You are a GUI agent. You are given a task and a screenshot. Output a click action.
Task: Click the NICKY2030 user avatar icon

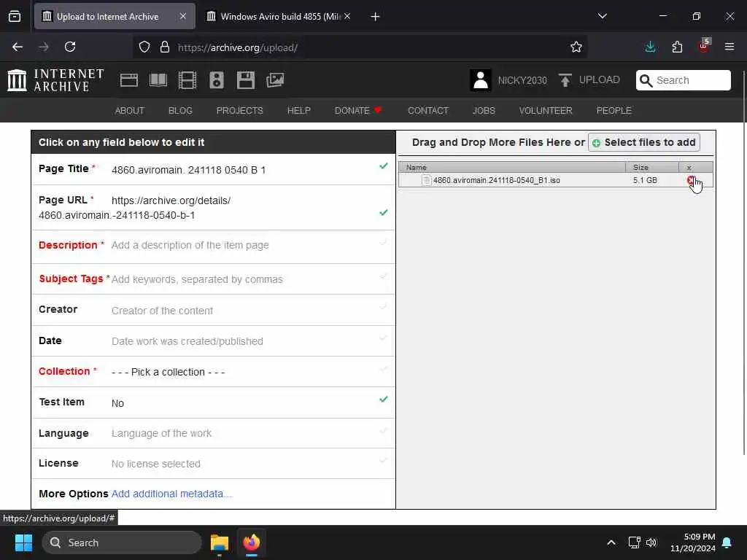click(x=480, y=80)
